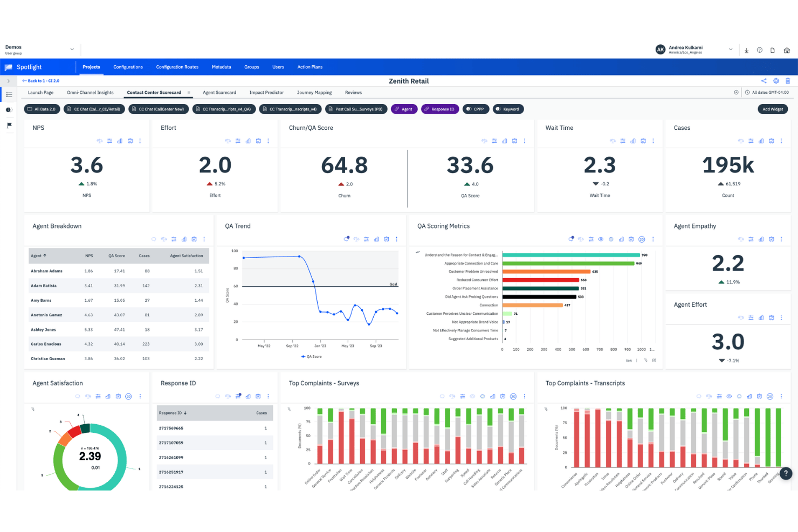
Task: Open filter sliders icon on NPS widget
Action: point(109,141)
